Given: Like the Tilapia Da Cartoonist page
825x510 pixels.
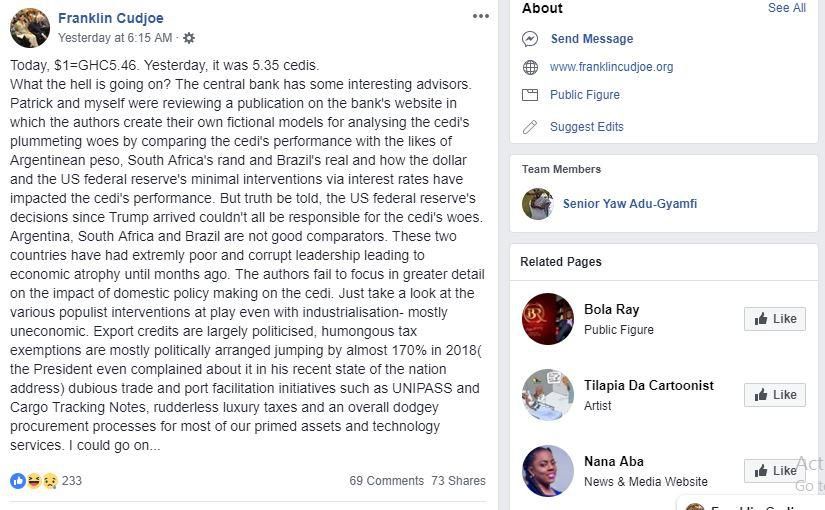Looking at the screenshot, I should pyautogui.click(x=775, y=395).
